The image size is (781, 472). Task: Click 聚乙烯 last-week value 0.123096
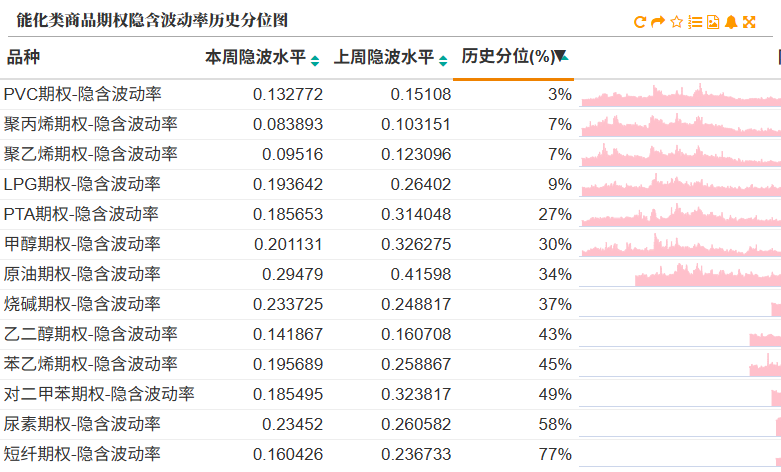416,154
